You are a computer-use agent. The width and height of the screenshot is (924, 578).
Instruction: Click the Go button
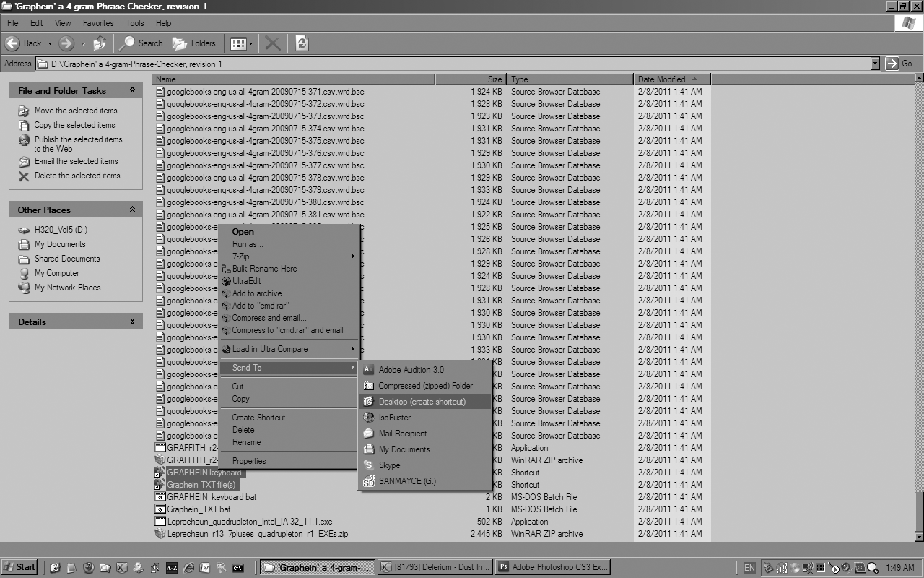tap(899, 64)
